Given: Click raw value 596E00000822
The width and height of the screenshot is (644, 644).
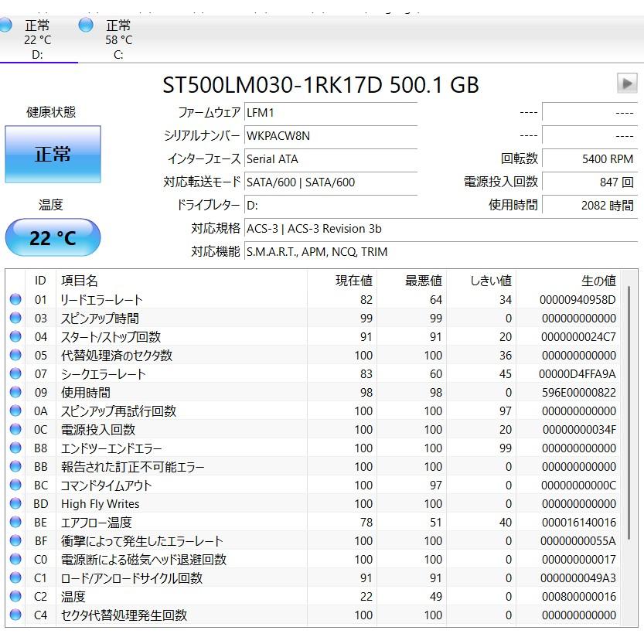Looking at the screenshot, I should [x=578, y=392].
